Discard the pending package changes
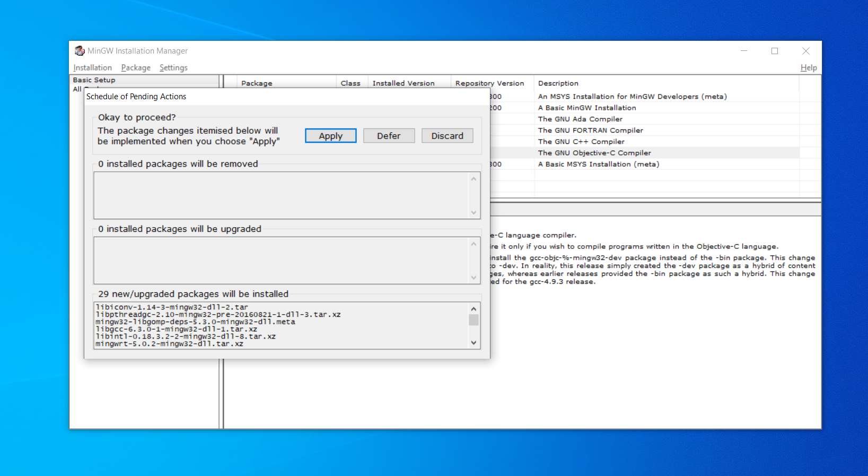 (447, 136)
